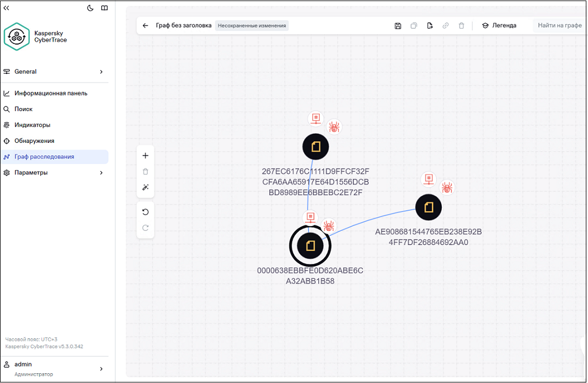
Task: Click the Kaspersky CyberTrace v5.3.0.342 version text
Action: coord(44,346)
